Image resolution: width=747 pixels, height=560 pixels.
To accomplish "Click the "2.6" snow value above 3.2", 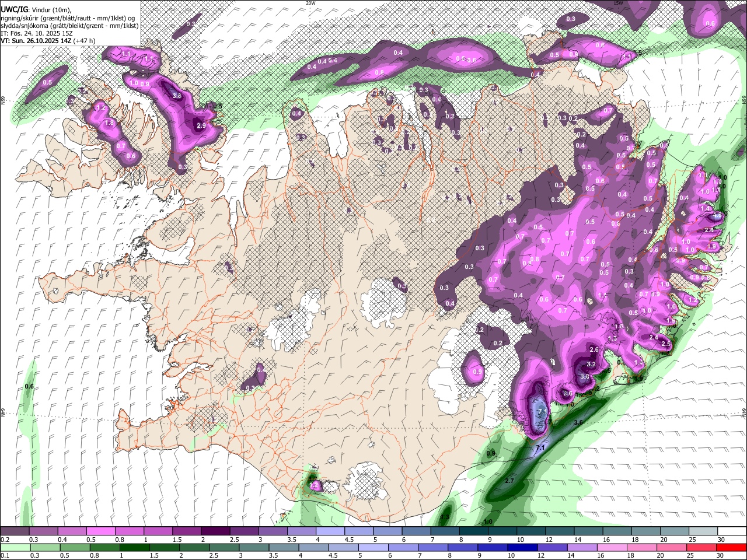I will pos(594,349).
